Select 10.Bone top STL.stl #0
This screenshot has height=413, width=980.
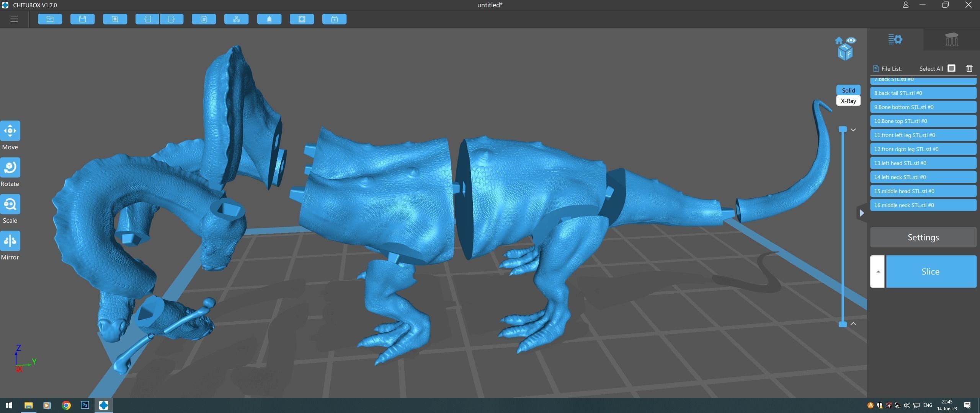923,121
